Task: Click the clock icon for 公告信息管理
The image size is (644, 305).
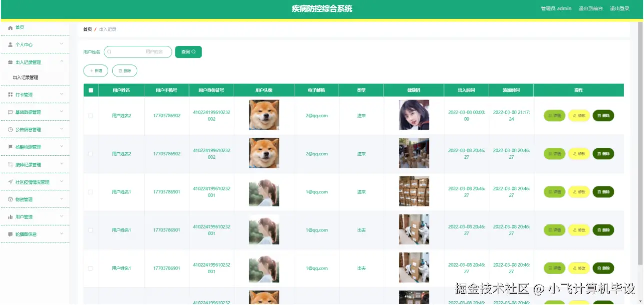Action: pos(10,130)
